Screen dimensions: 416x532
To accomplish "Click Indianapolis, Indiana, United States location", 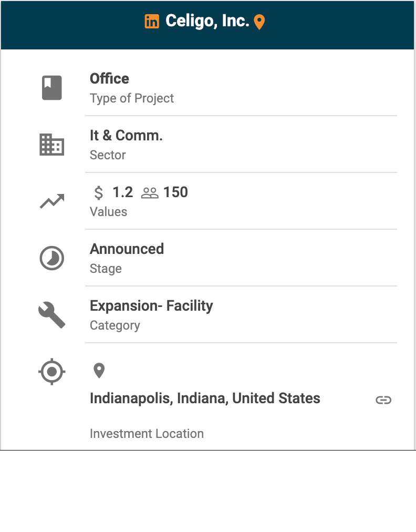I will (205, 398).
